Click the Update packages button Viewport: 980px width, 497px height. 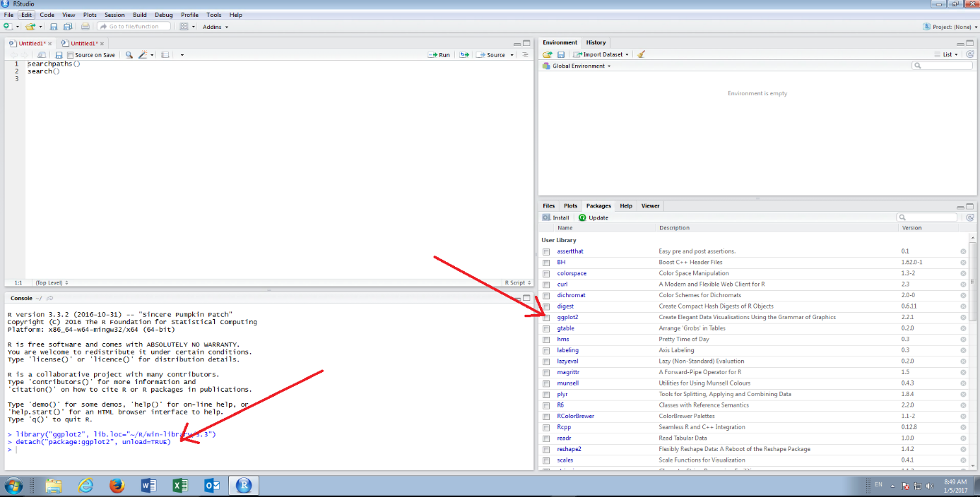tap(594, 217)
